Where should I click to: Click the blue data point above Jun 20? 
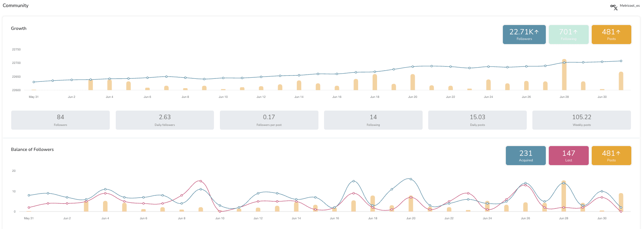point(412,66)
